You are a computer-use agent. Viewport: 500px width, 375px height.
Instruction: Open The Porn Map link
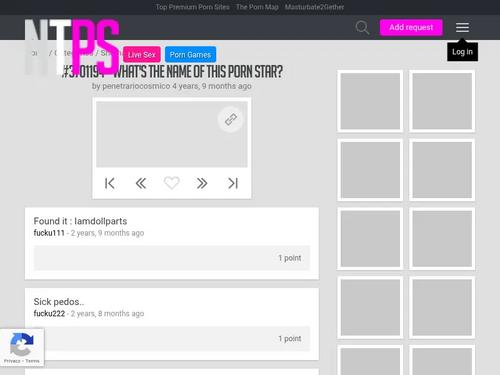(x=257, y=7)
